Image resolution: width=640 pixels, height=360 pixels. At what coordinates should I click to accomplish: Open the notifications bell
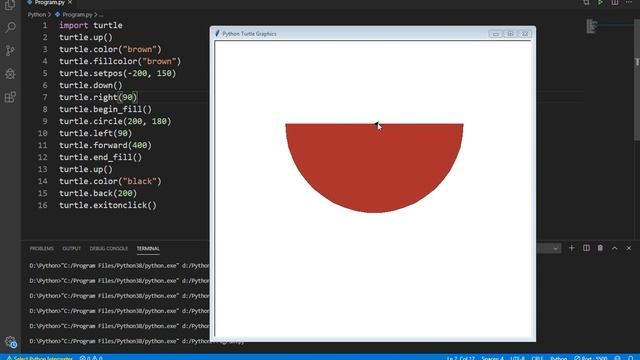pyautogui.click(x=631, y=358)
